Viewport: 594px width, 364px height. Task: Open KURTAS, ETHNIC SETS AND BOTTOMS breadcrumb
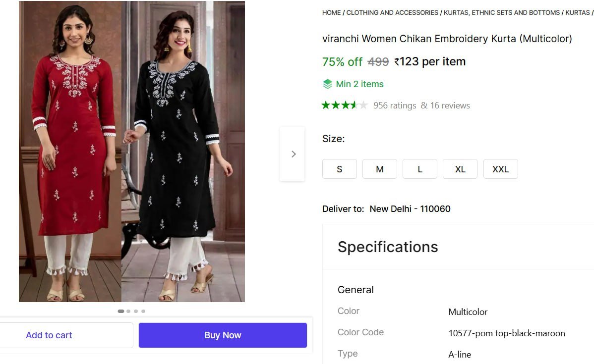click(x=502, y=12)
